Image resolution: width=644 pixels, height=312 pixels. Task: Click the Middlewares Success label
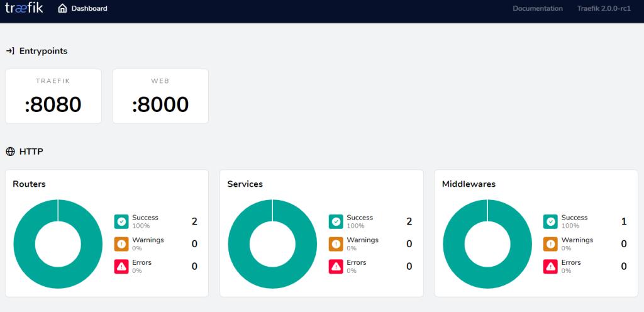[x=575, y=218]
